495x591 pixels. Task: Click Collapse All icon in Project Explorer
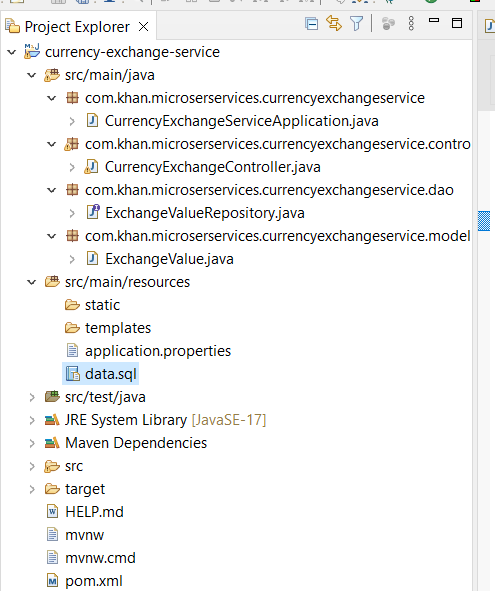pyautogui.click(x=311, y=24)
